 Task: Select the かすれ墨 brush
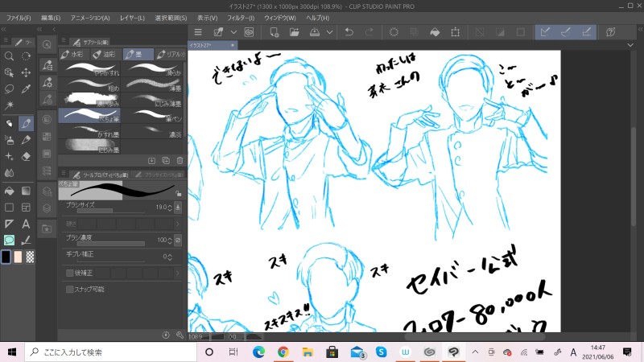click(x=90, y=131)
